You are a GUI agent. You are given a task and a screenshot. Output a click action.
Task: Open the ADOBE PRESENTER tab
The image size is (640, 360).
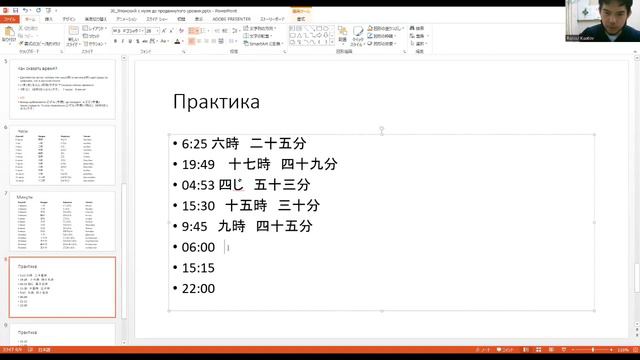231,19
